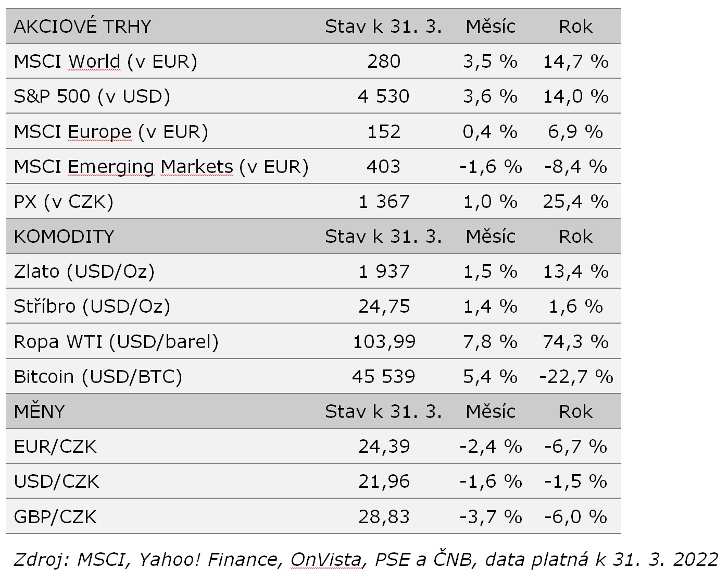The height and width of the screenshot is (580, 728).
Task: Click the AKCIOVÉ TRHY section header
Action: pos(82,27)
